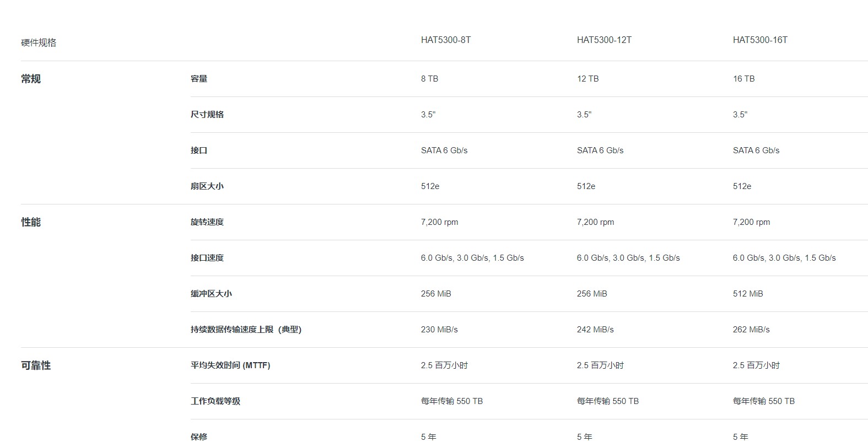Image resolution: width=868 pixels, height=447 pixels.
Task: Click the 512 MiB buffer size value
Action: [748, 294]
